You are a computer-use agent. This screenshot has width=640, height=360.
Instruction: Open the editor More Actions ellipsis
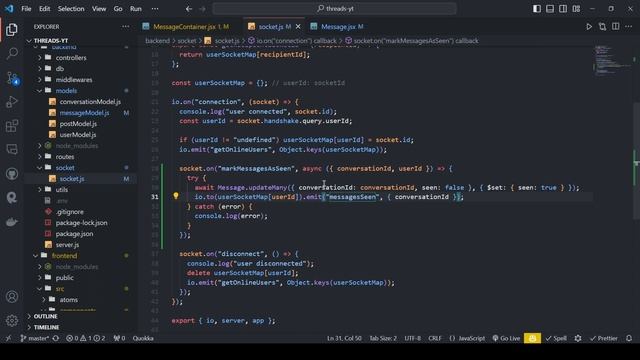point(629,27)
